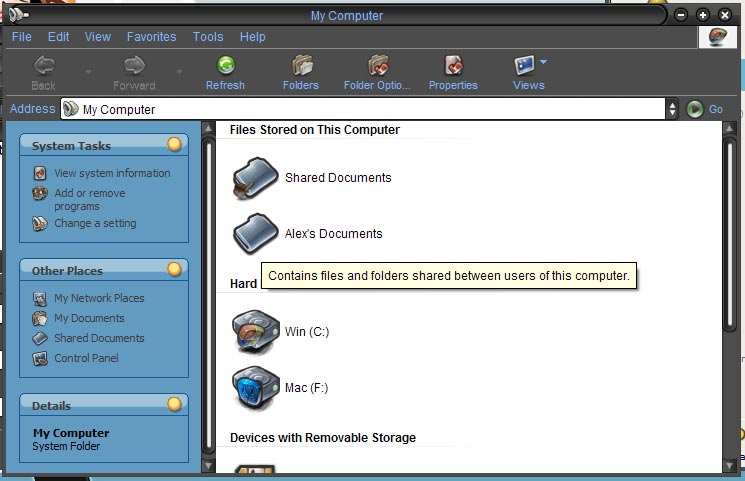Viewport: 745px width, 481px height.
Task: Open Folder Options from toolbar
Action: tap(377, 73)
